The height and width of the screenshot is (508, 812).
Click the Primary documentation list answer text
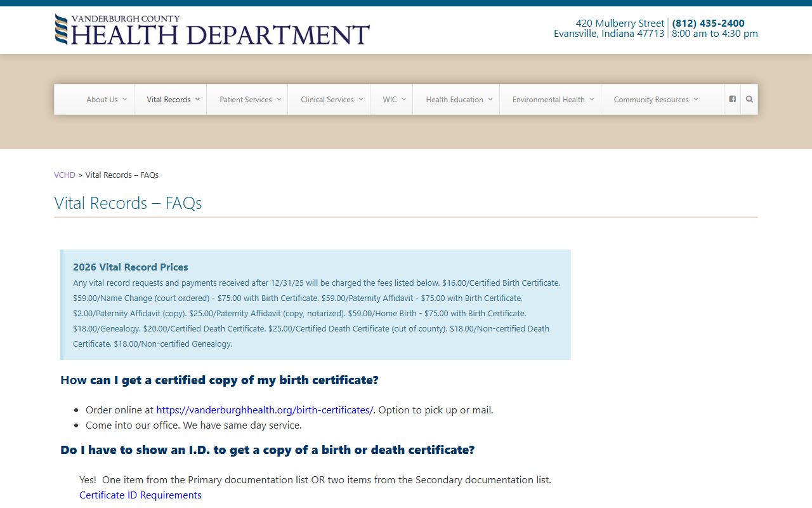click(315, 480)
